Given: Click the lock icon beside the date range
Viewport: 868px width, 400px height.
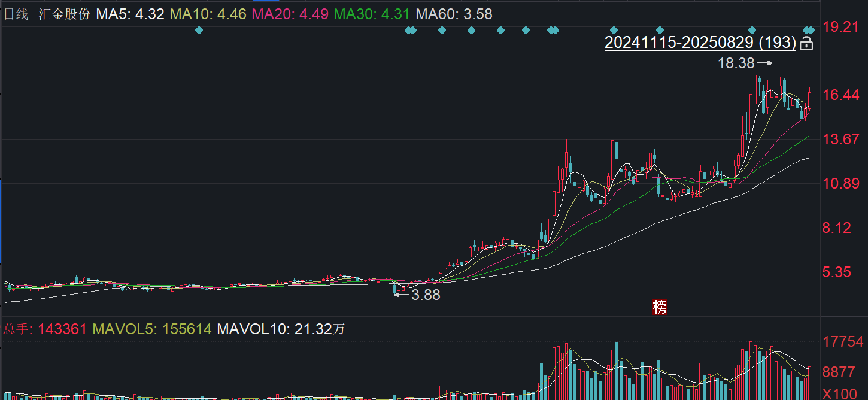Looking at the screenshot, I should (x=806, y=43).
